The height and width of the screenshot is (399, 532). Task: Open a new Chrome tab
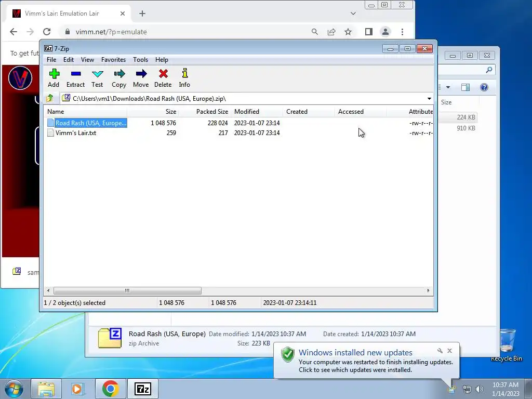coord(142,14)
